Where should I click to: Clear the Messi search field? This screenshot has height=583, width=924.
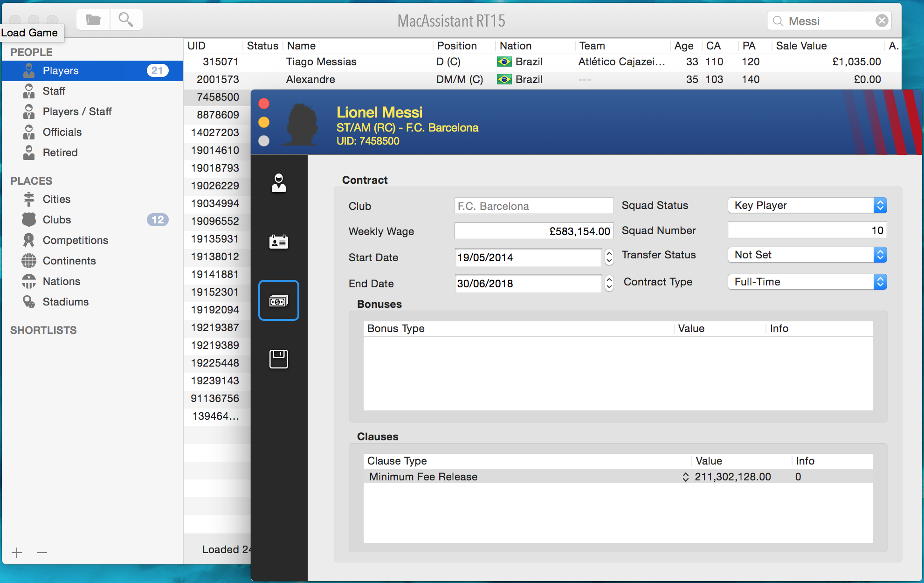[882, 21]
